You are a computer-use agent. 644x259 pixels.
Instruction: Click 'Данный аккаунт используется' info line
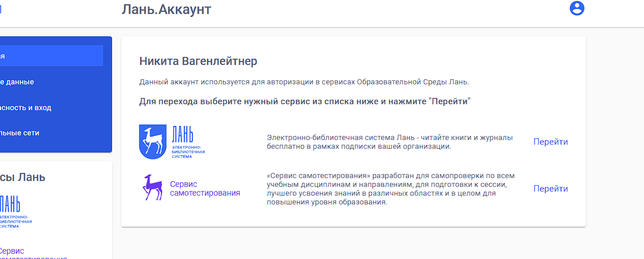click(x=304, y=81)
